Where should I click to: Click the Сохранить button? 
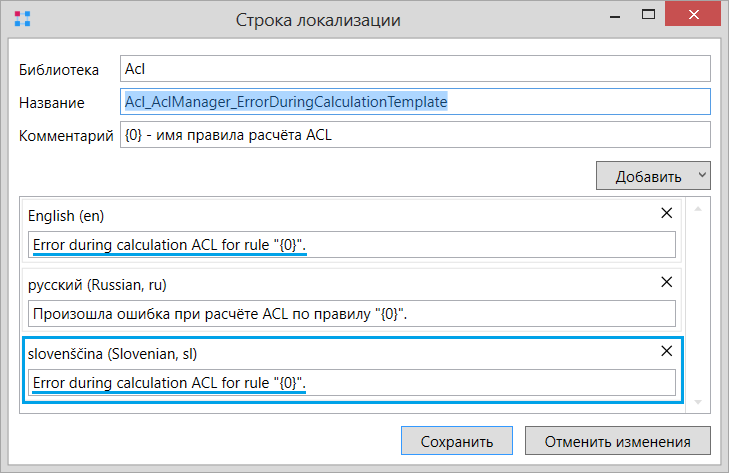tap(457, 441)
